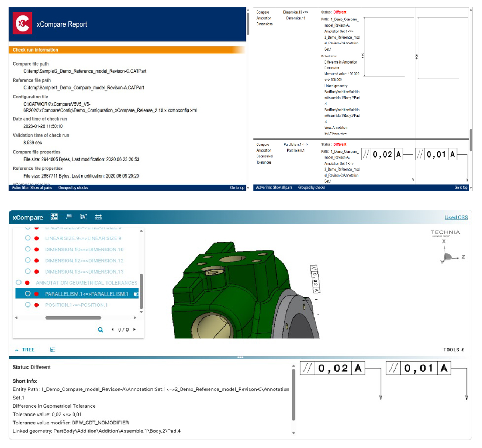
Task: Click the Check run information header
Action: tap(127, 50)
